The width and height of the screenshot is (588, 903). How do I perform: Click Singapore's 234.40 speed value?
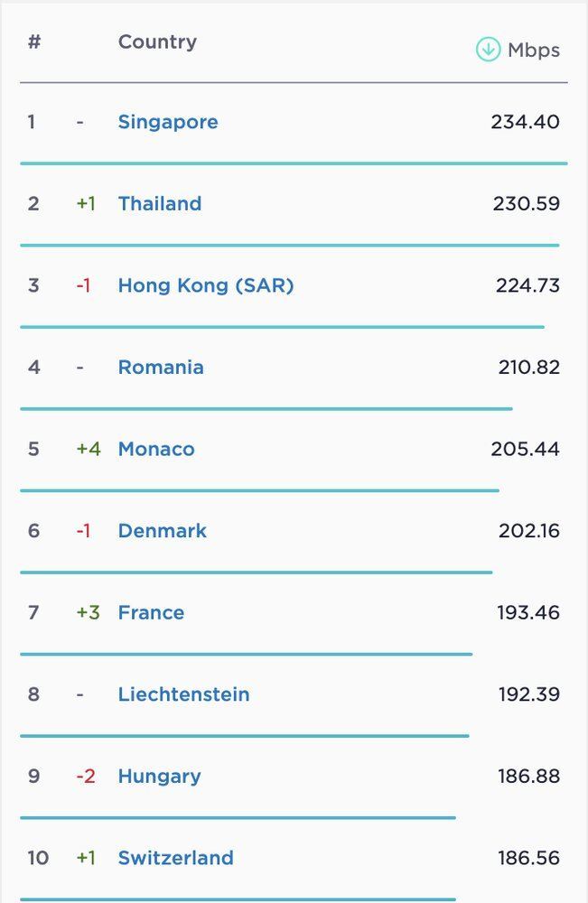click(525, 122)
